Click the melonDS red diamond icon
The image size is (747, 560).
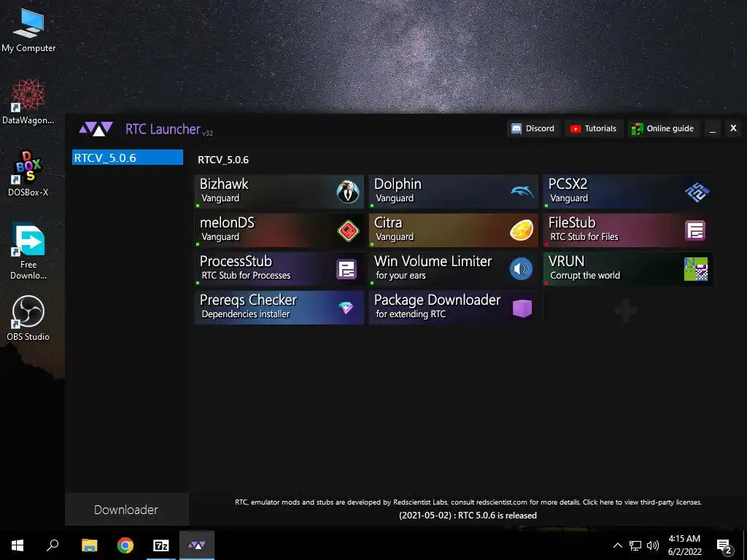coord(348,230)
